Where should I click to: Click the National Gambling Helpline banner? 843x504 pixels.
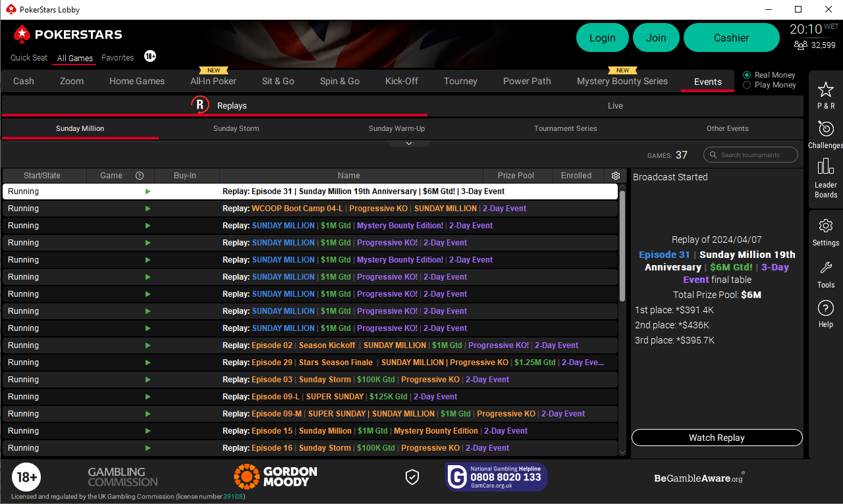497,477
